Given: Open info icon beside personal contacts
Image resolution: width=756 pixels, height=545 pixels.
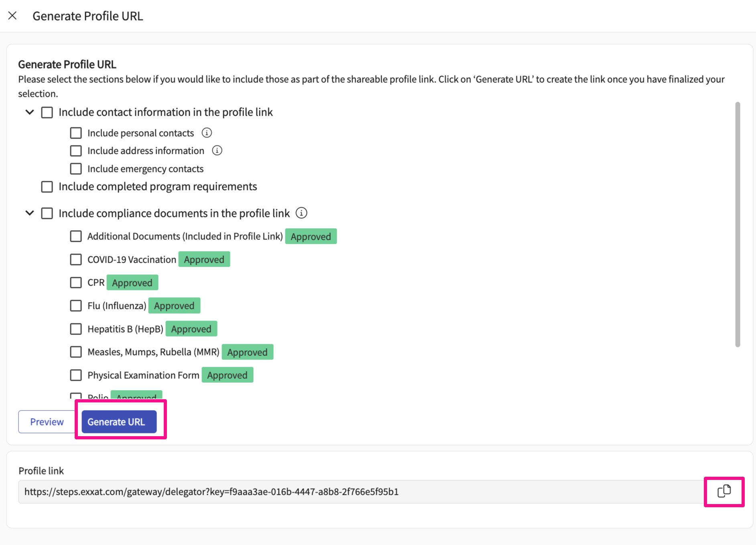Looking at the screenshot, I should click(x=207, y=133).
